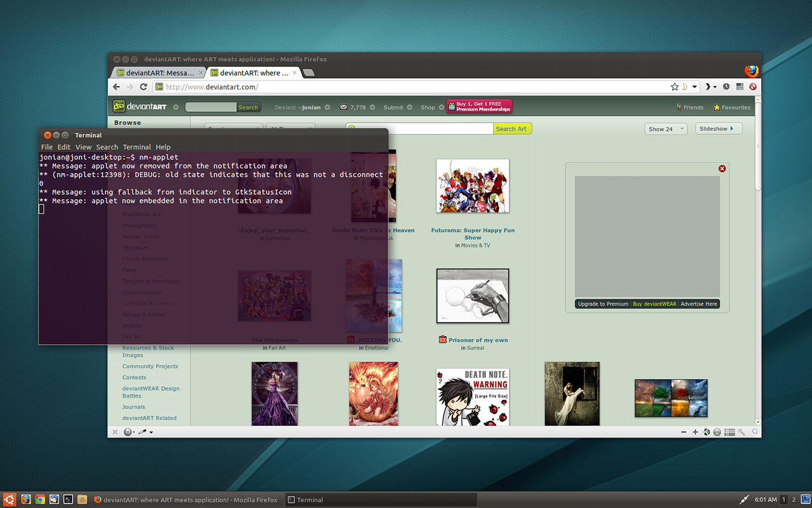The width and height of the screenshot is (812, 508).
Task: Switch to deviantART: Messa... tab
Action: pyautogui.click(x=159, y=72)
